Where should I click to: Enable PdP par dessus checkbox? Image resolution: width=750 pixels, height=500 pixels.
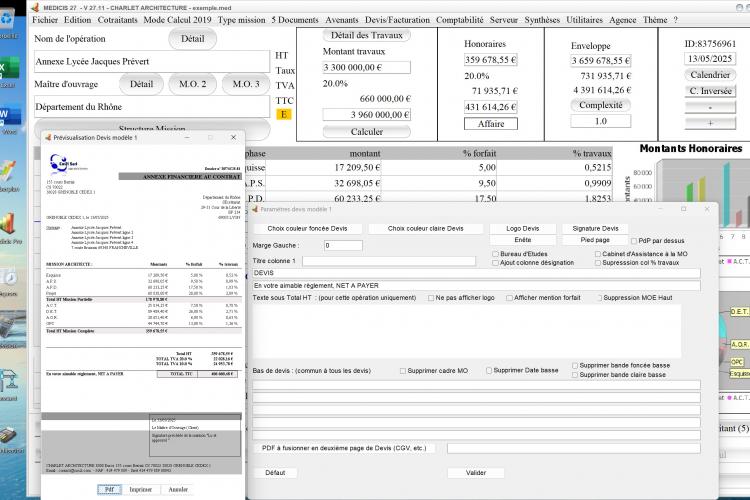[634, 241]
